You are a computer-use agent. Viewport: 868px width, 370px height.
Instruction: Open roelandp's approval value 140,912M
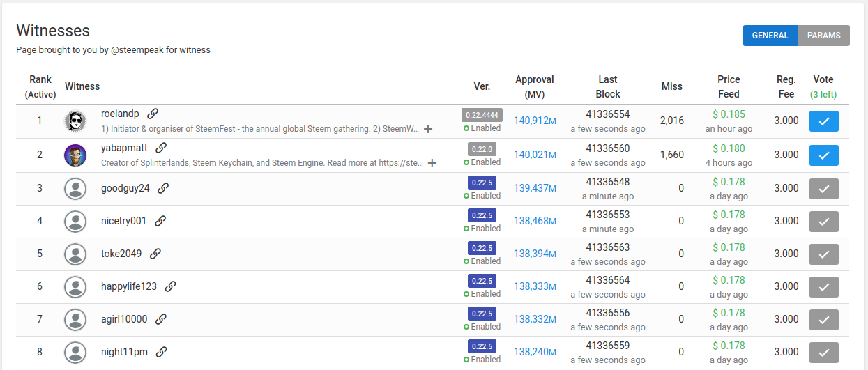click(535, 121)
